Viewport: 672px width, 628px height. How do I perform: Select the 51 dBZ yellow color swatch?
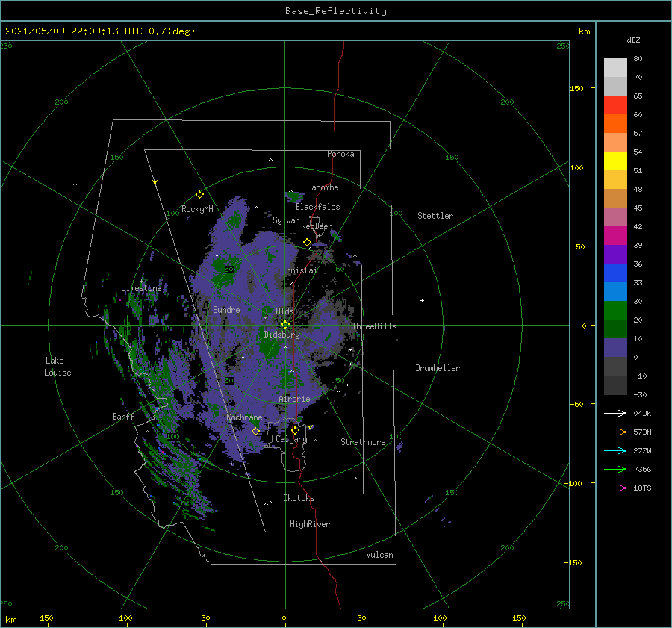(x=615, y=161)
